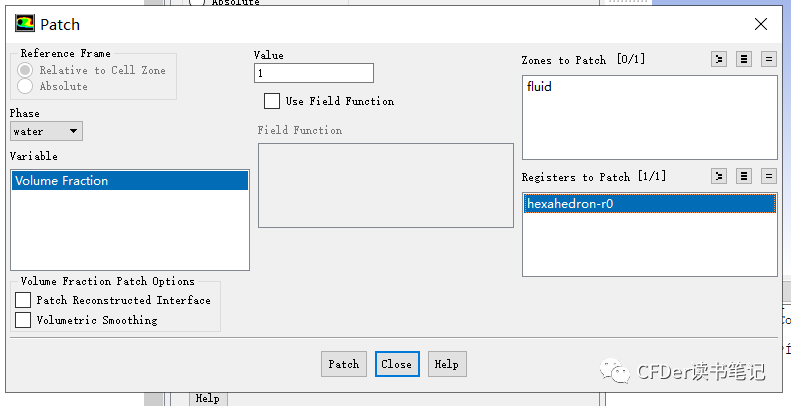Select all zones in Zones to Patch
This screenshot has width=791, height=406.
[x=744, y=59]
